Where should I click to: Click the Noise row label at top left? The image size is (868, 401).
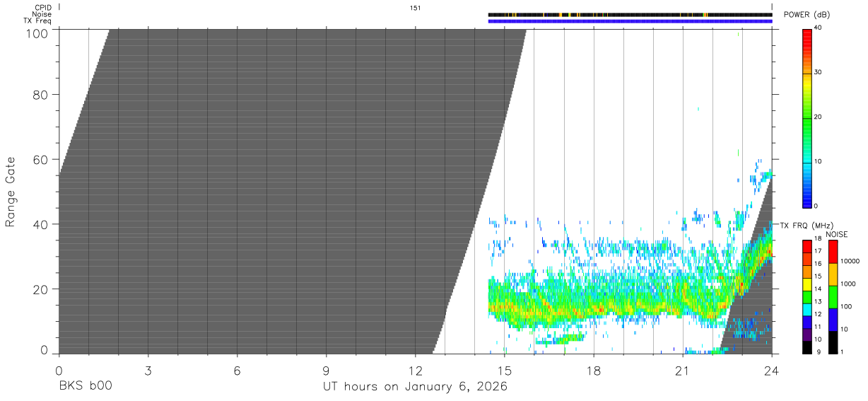click(x=42, y=14)
